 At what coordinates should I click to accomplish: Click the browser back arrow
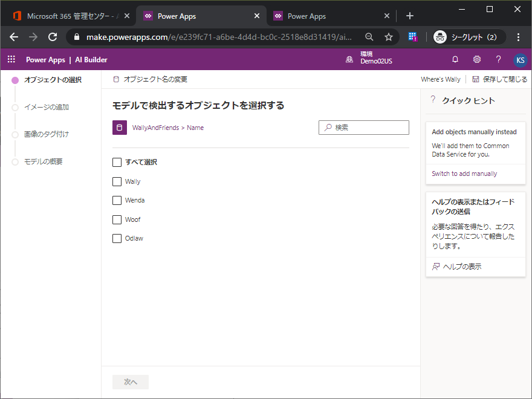click(x=14, y=37)
